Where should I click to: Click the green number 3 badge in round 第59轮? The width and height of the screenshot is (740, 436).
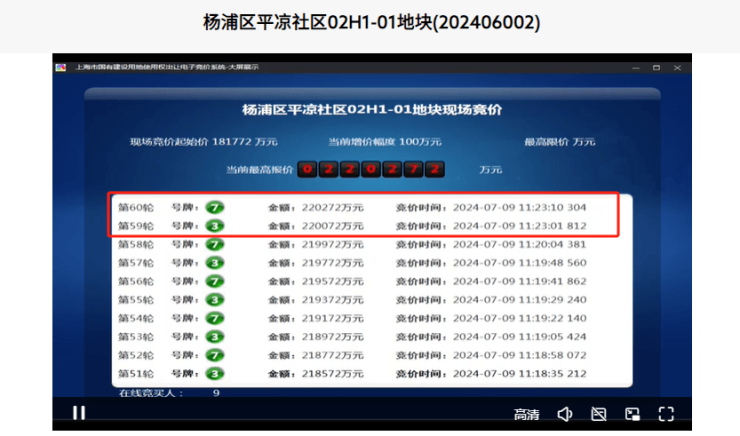pos(215,226)
